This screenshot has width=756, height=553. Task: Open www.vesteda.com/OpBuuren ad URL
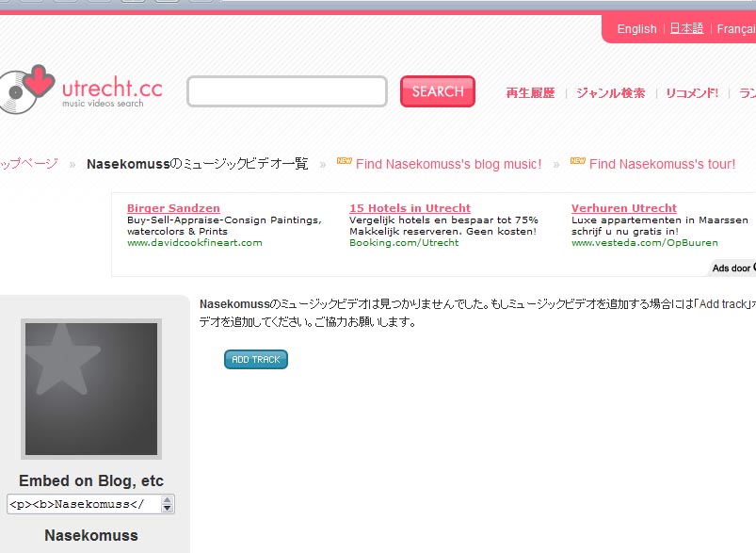pos(645,243)
